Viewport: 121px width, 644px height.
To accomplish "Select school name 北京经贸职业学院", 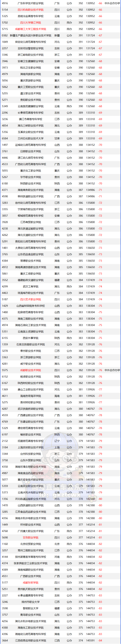I will (x=31, y=544).
